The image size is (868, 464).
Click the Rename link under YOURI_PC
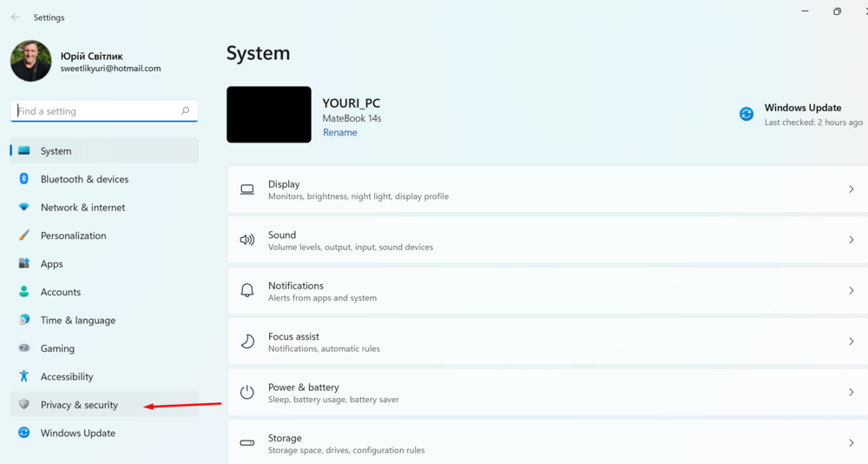pos(339,133)
